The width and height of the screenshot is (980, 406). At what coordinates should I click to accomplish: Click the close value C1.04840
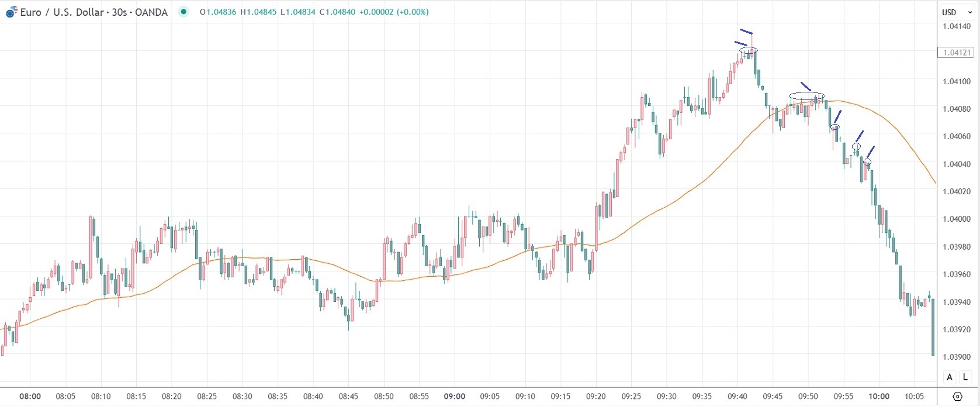pos(337,12)
